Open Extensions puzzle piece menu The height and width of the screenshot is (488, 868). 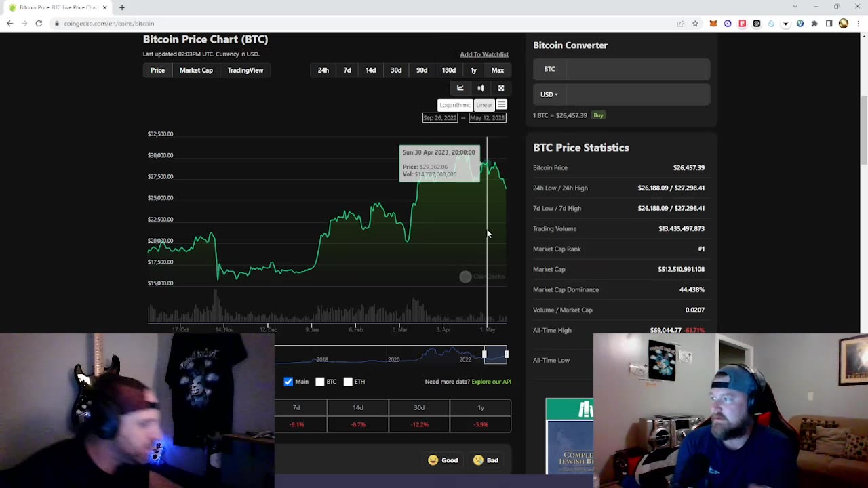(814, 24)
